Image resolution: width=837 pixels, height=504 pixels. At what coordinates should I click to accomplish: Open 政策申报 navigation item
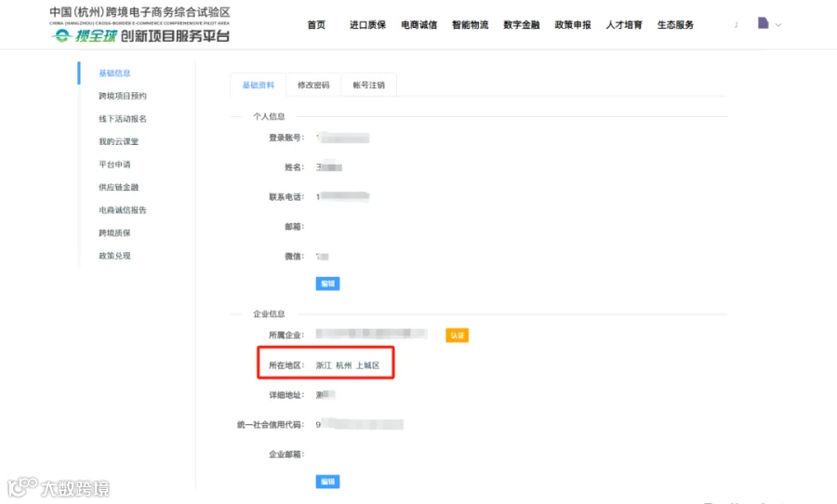coord(572,24)
